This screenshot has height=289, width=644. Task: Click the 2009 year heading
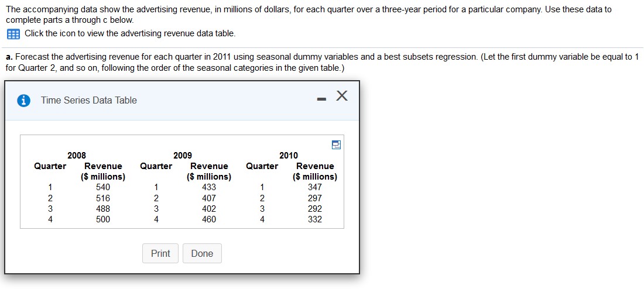[183, 156]
